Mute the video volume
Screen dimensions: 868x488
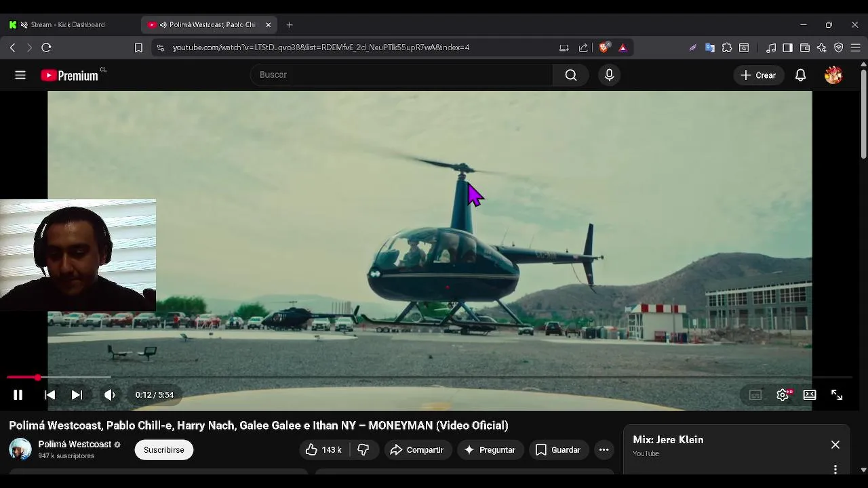[x=109, y=394]
